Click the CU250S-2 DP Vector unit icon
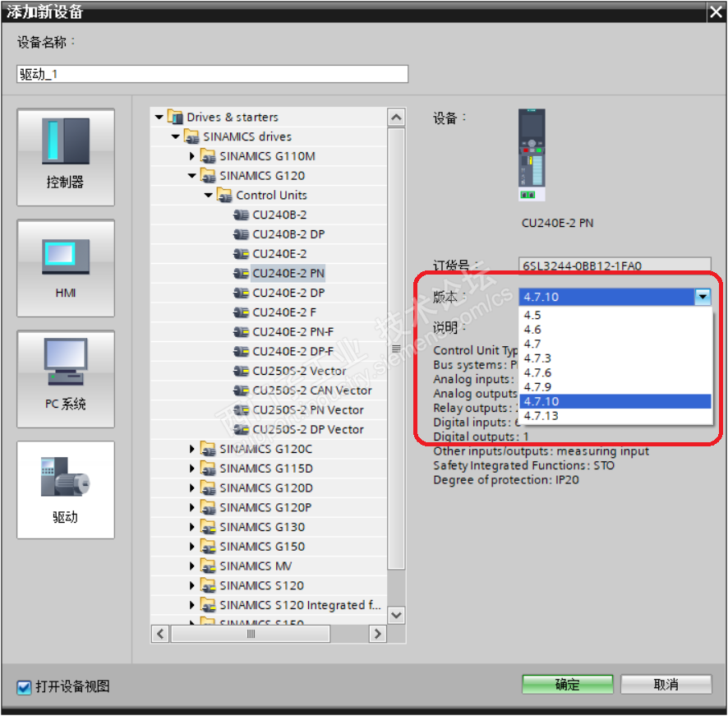This screenshot has width=728, height=716. pyautogui.click(x=241, y=429)
